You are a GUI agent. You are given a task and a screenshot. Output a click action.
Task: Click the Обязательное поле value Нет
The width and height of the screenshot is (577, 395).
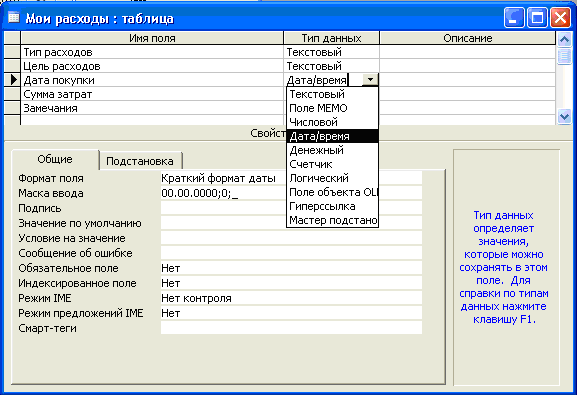[291, 268]
